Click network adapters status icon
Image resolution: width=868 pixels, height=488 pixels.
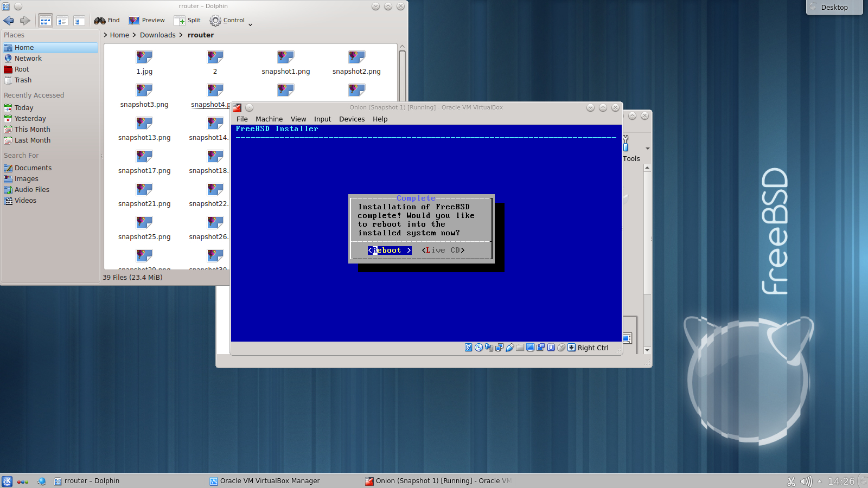pos(500,348)
